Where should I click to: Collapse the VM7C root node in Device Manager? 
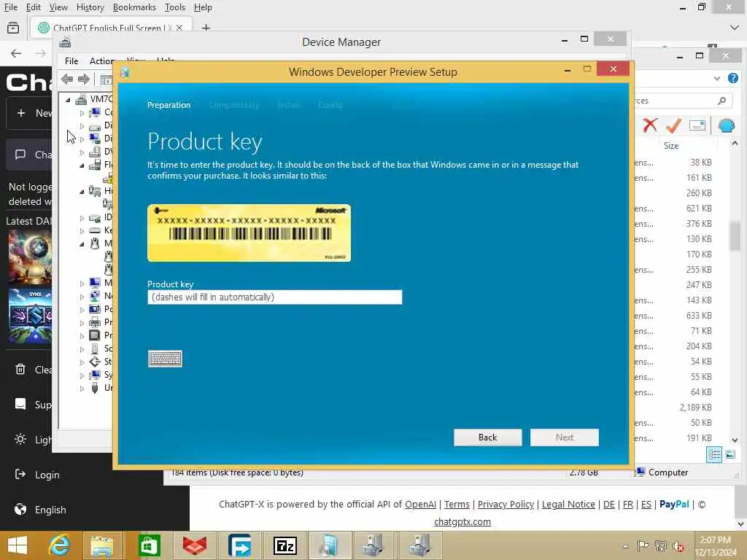68,99
